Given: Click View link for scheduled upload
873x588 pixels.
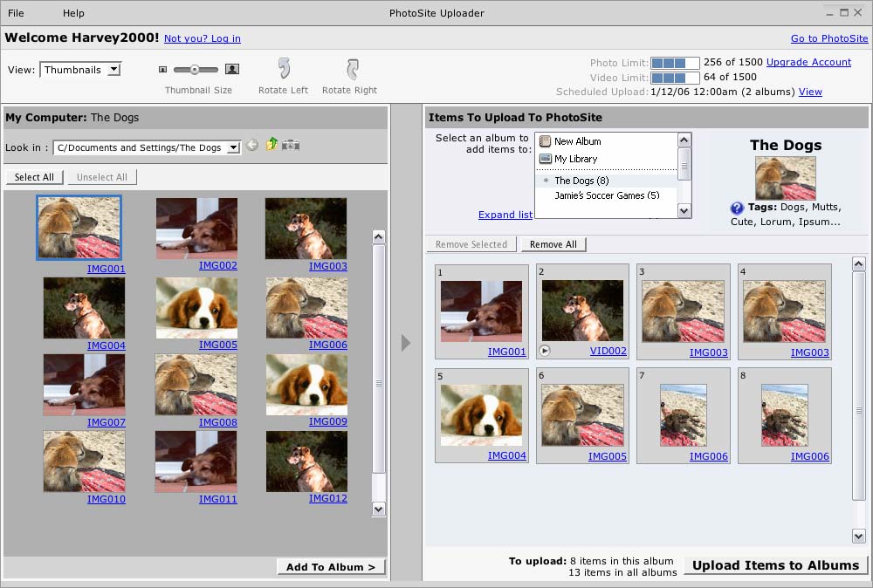Looking at the screenshot, I should pos(810,92).
